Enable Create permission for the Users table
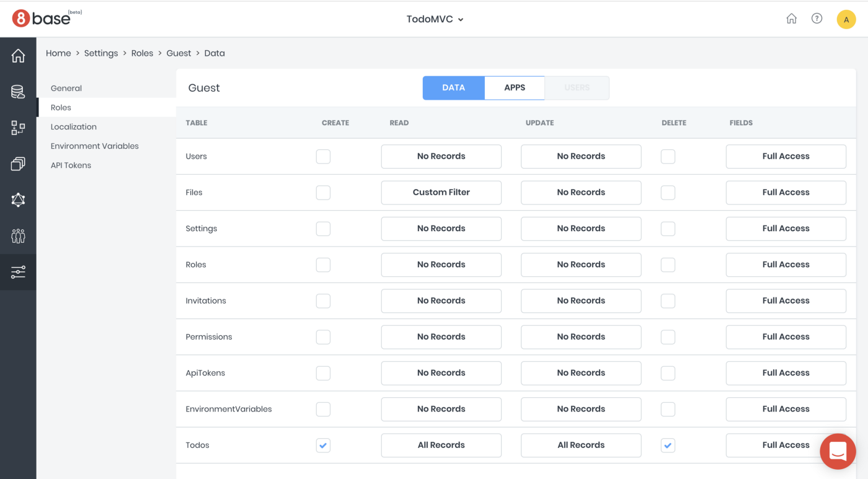Image resolution: width=868 pixels, height=479 pixels. click(323, 156)
